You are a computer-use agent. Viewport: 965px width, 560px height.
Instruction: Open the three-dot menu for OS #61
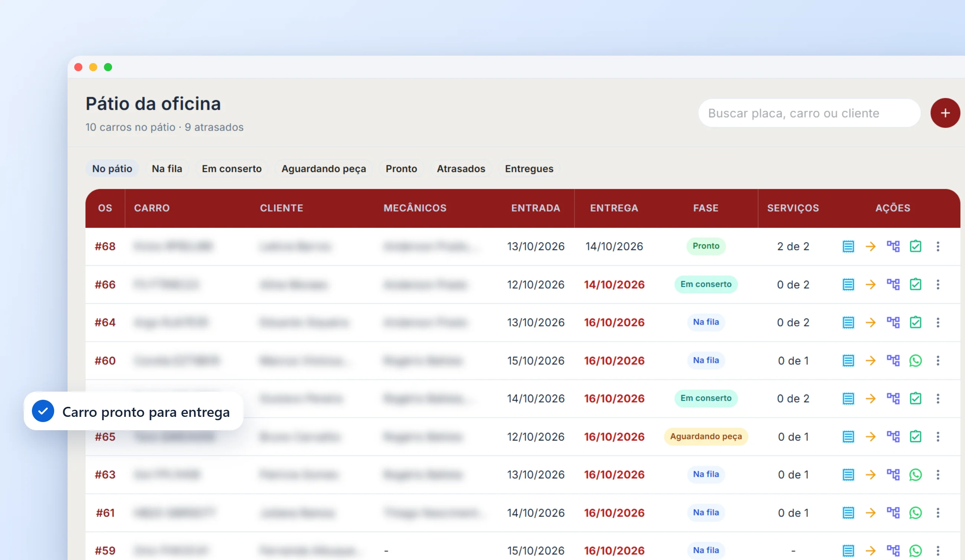point(938,513)
